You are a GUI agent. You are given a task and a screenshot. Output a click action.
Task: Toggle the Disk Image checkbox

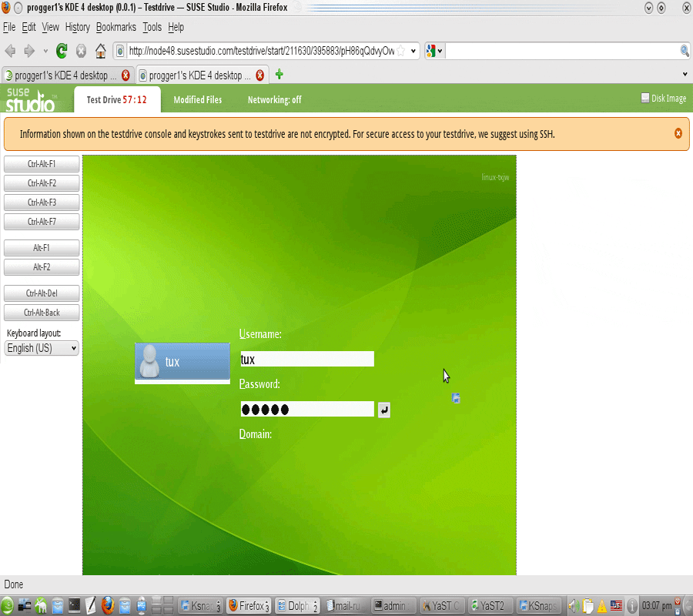645,98
